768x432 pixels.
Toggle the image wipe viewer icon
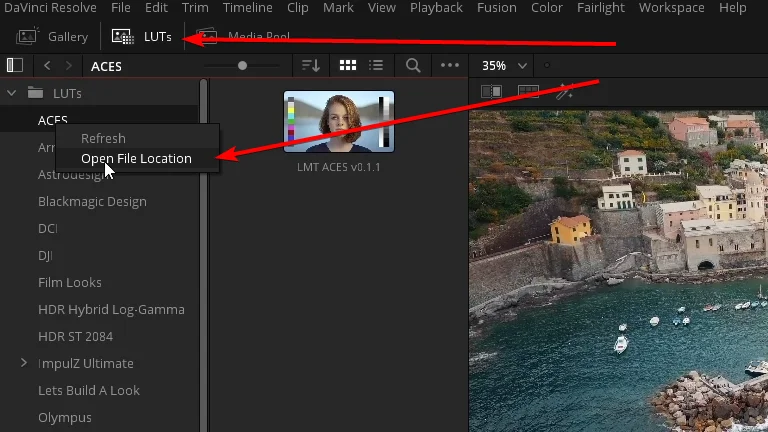pyautogui.click(x=491, y=92)
